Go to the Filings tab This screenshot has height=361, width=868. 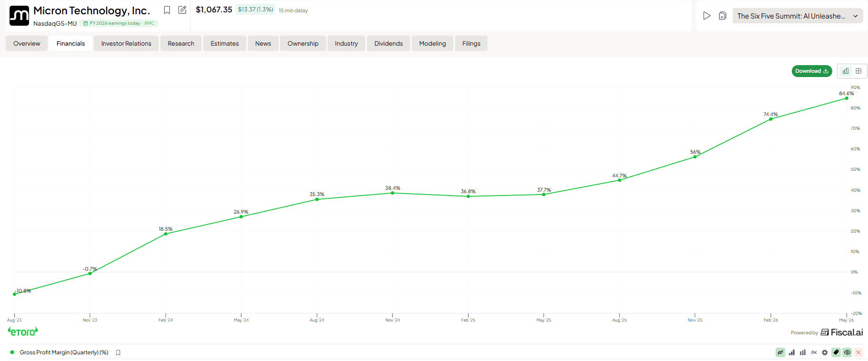point(471,43)
